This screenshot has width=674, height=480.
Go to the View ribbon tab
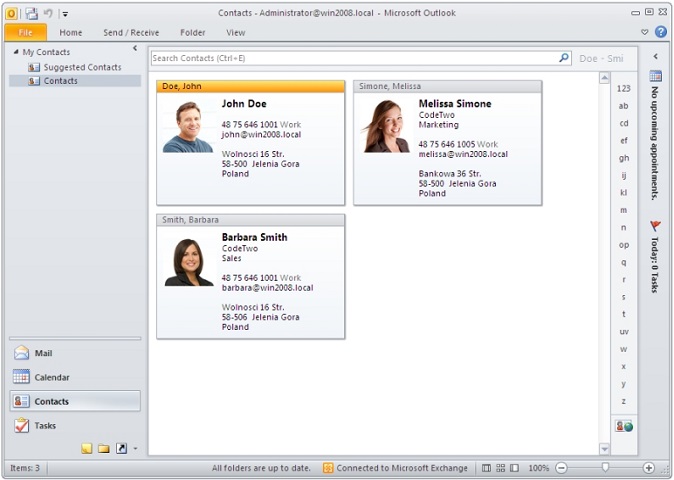tap(236, 33)
